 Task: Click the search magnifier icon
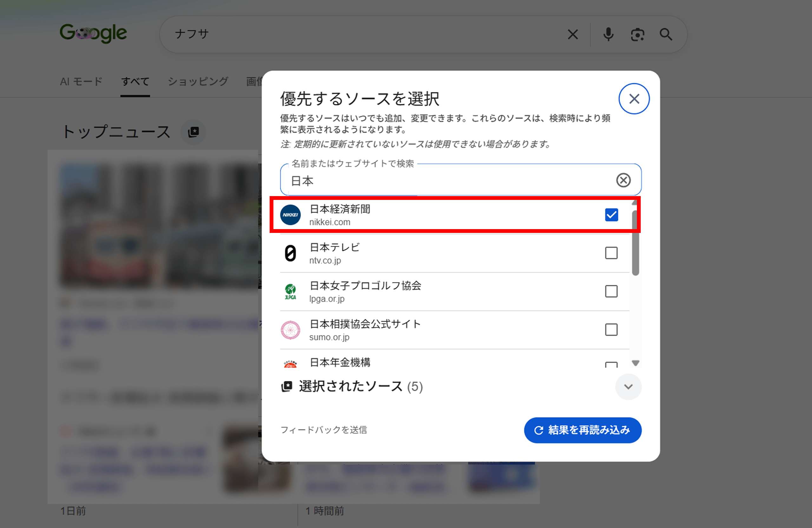point(666,35)
